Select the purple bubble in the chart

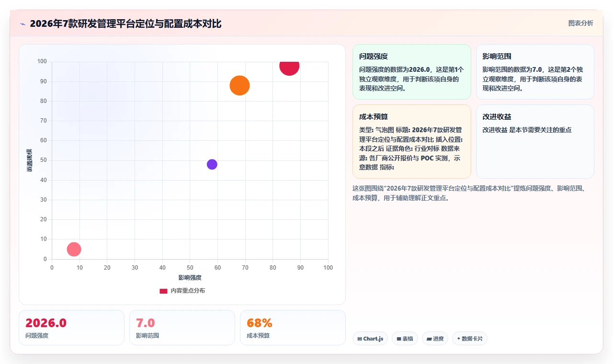pyautogui.click(x=212, y=164)
